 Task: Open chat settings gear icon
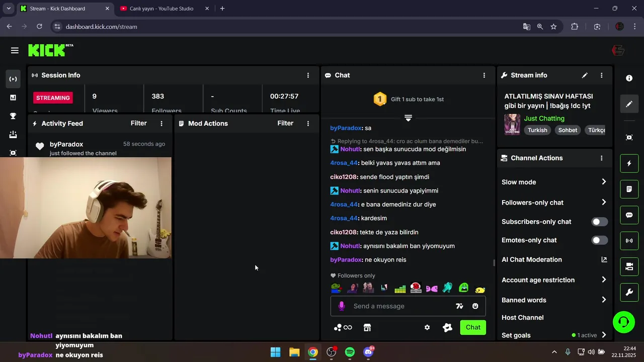(x=427, y=327)
